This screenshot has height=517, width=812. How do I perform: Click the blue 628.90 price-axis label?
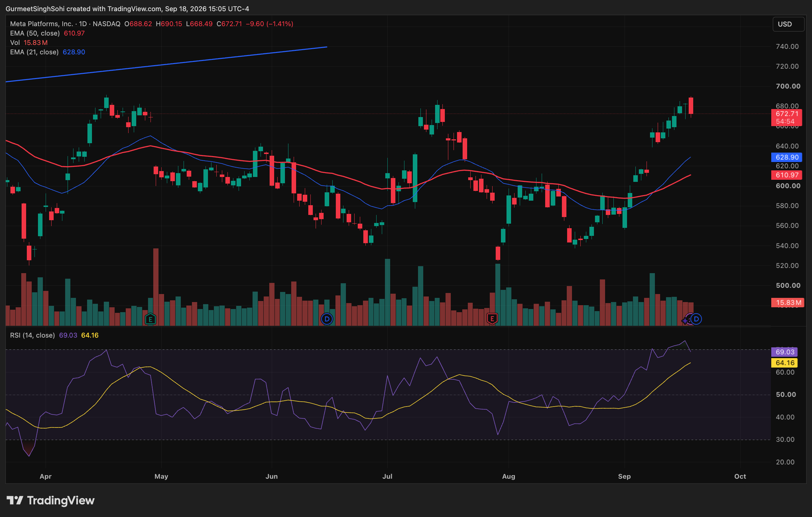point(787,157)
